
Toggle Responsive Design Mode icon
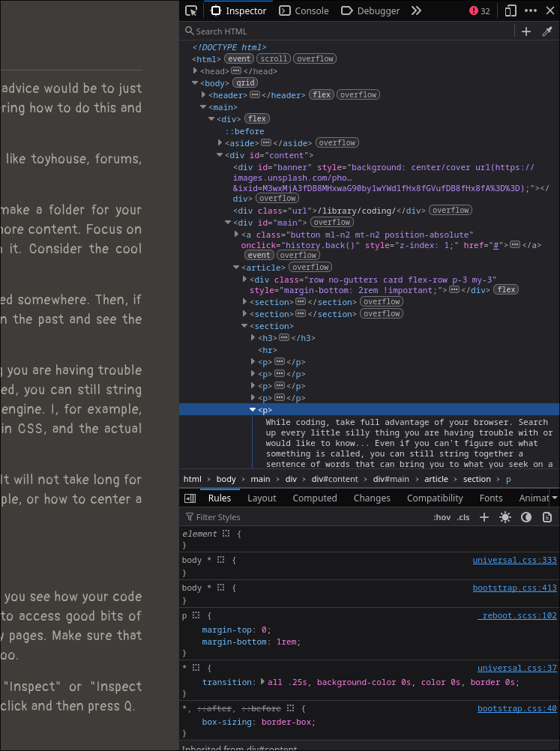point(511,10)
